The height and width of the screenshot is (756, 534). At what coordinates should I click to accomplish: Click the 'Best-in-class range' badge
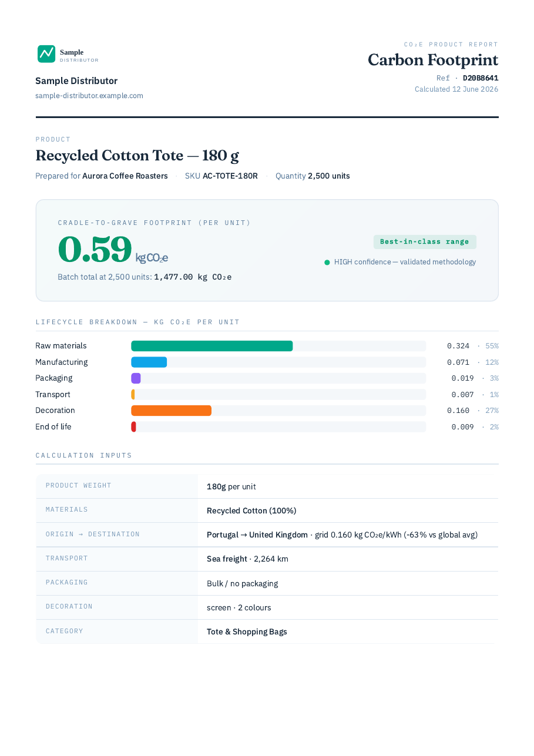click(425, 242)
